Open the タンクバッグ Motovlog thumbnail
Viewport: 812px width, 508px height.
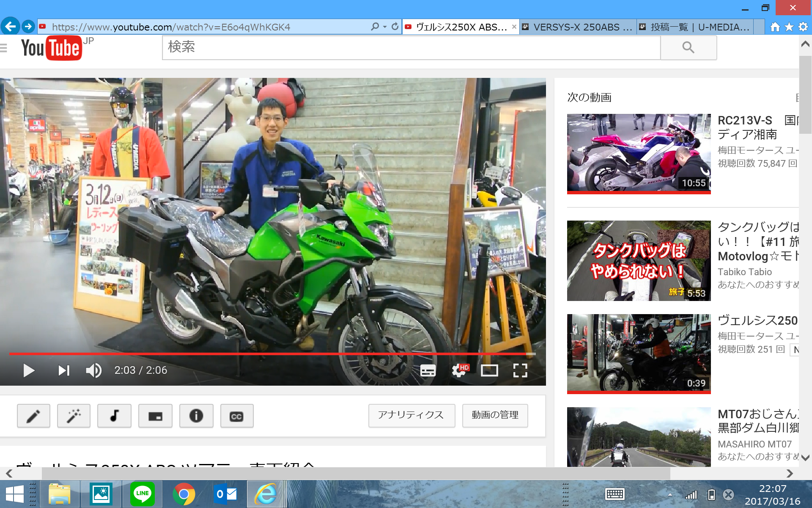pos(639,260)
